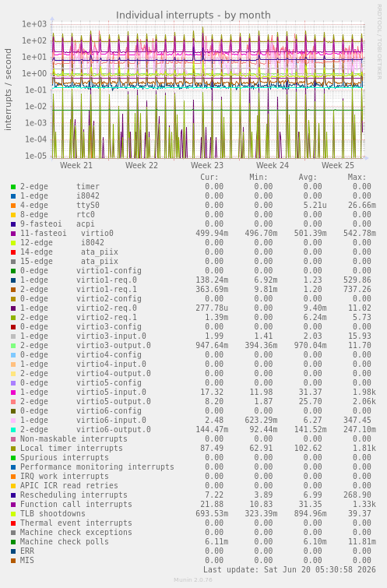
Task: Click the interrupts line graph plot area
Action: (x=208, y=91)
